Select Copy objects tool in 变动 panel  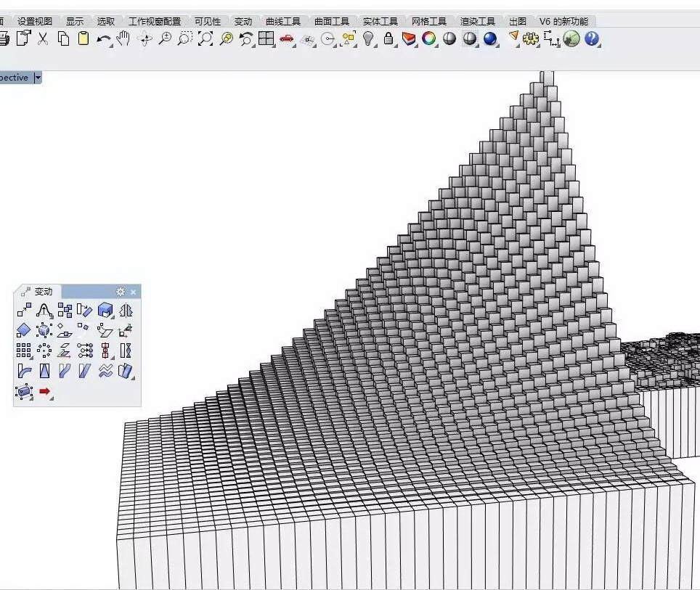coord(65,310)
